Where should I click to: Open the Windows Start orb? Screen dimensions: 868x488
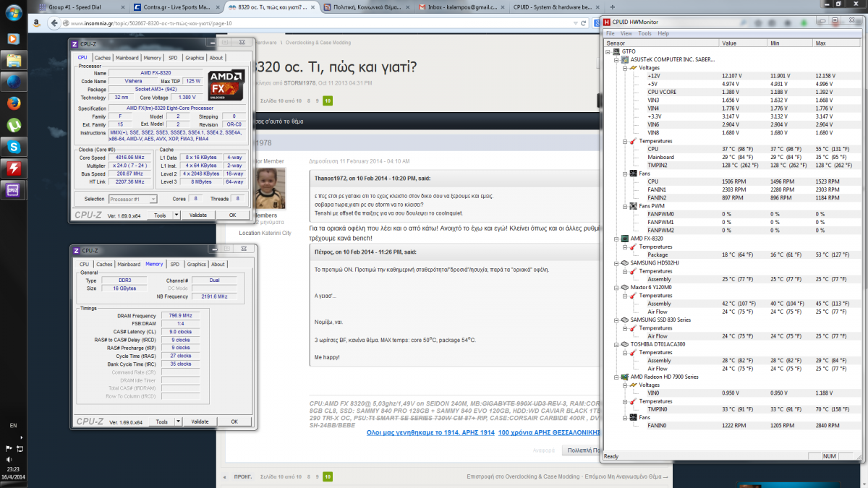[12, 13]
